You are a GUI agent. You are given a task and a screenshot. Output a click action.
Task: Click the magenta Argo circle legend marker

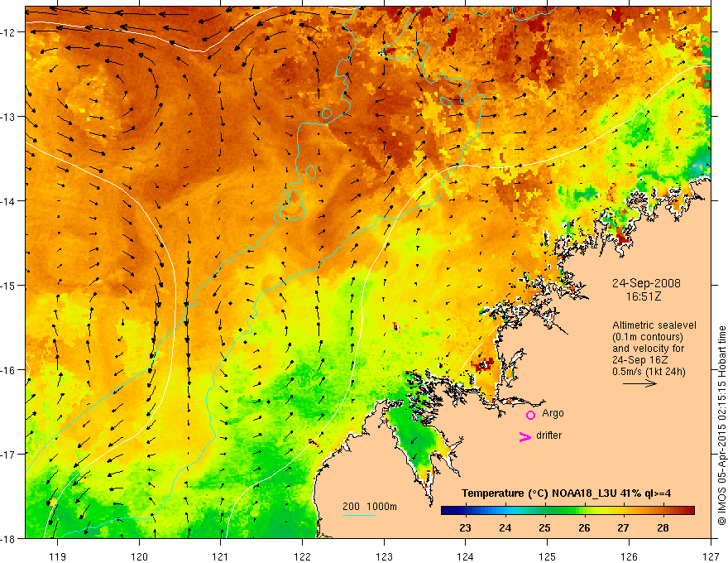pos(530,415)
